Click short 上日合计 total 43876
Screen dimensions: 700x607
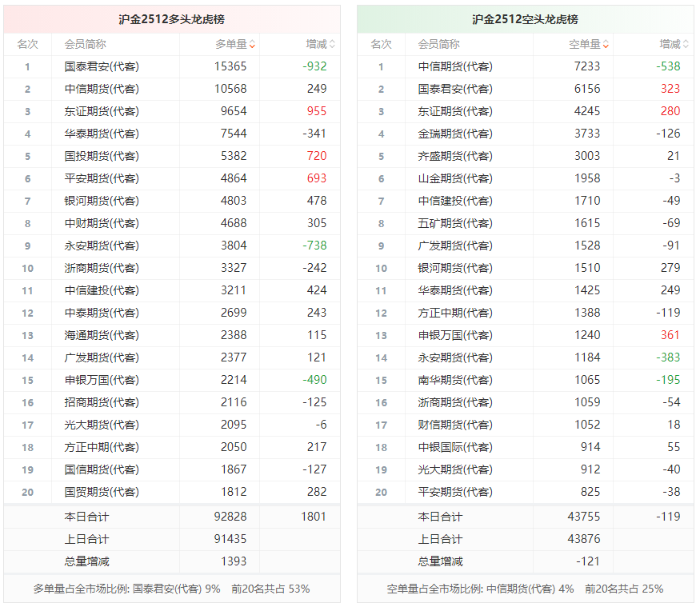[584, 539]
